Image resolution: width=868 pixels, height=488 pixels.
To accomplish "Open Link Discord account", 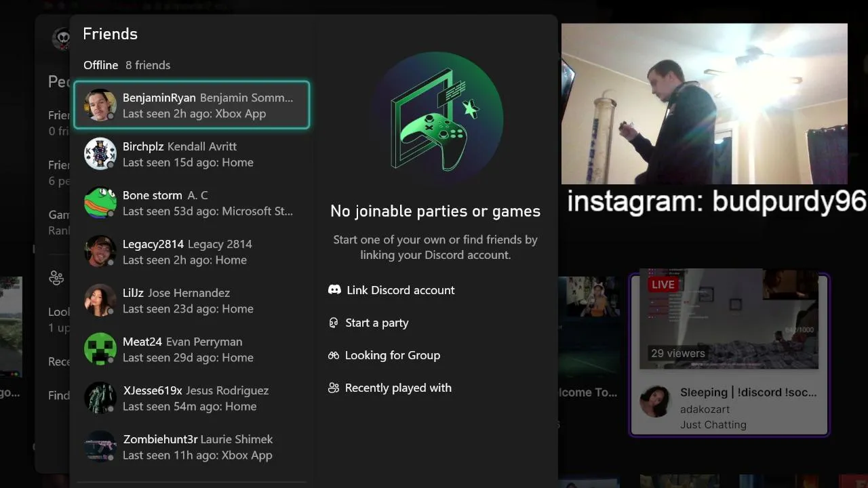I will coord(391,290).
